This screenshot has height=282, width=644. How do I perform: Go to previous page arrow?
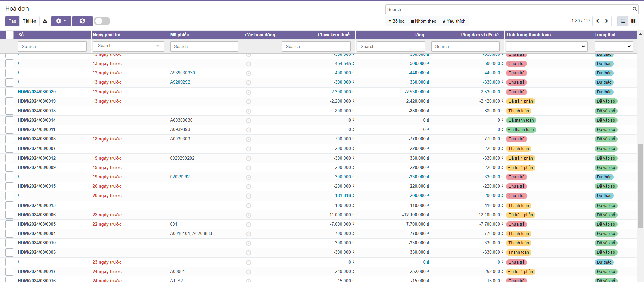pyautogui.click(x=597, y=21)
